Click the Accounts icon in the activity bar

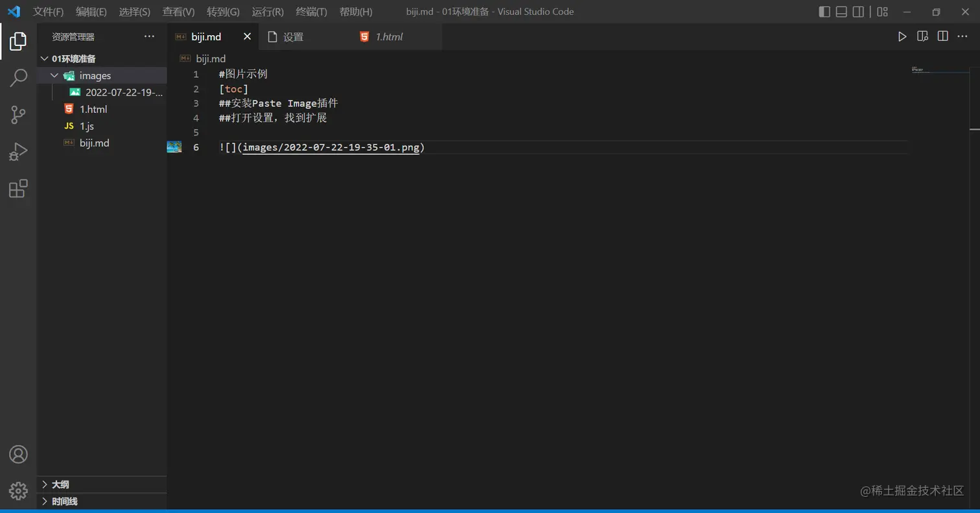pos(18,455)
